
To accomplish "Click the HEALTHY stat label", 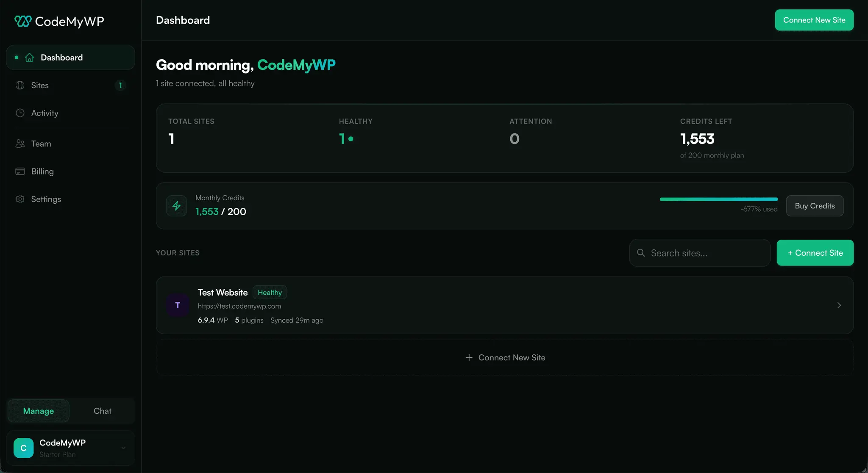I will [x=356, y=121].
